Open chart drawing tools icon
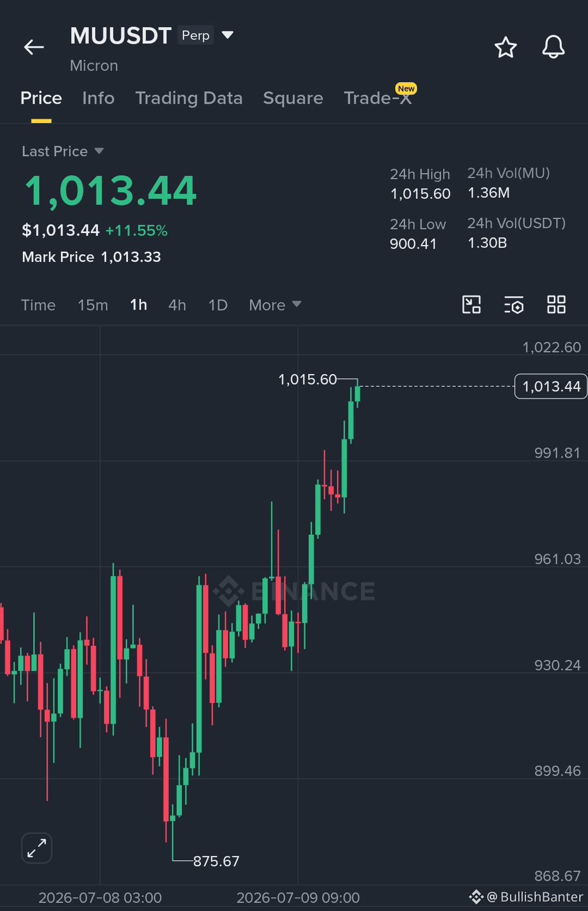The width and height of the screenshot is (588, 911). coord(471,304)
